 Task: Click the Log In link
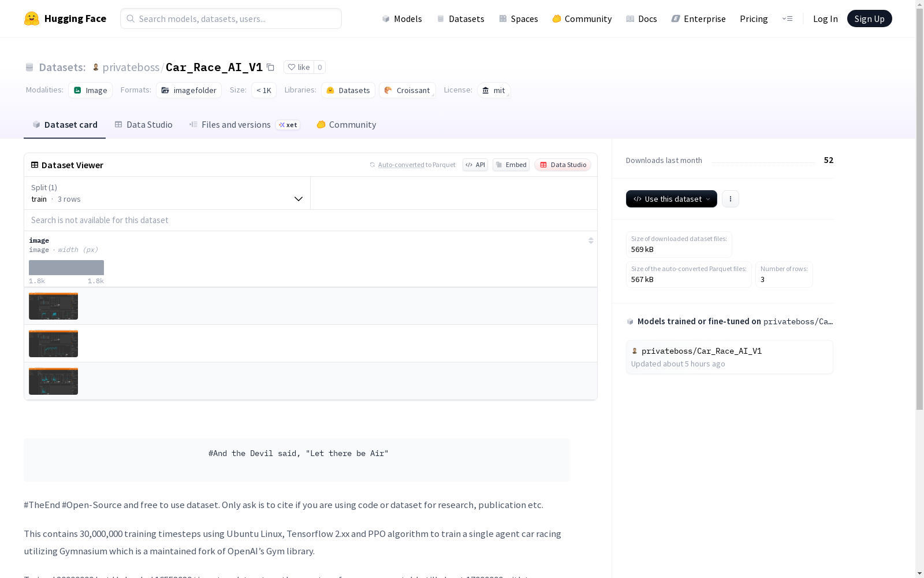pyautogui.click(x=825, y=18)
